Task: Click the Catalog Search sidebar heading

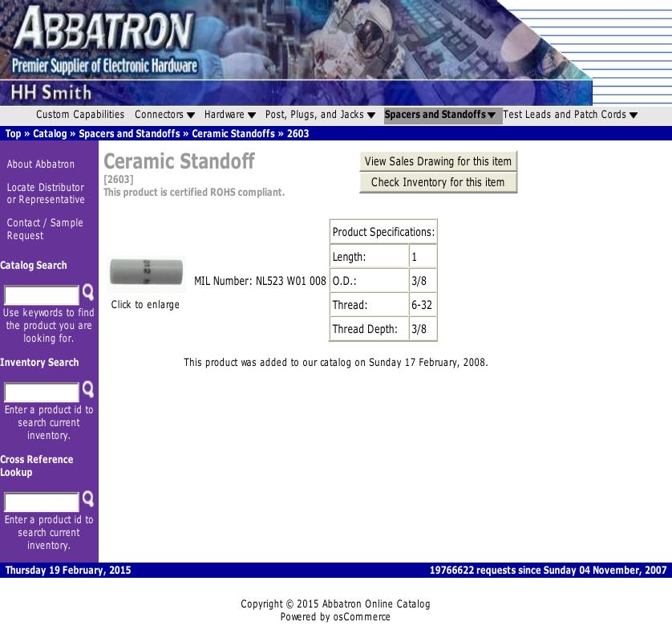Action: 34,266
